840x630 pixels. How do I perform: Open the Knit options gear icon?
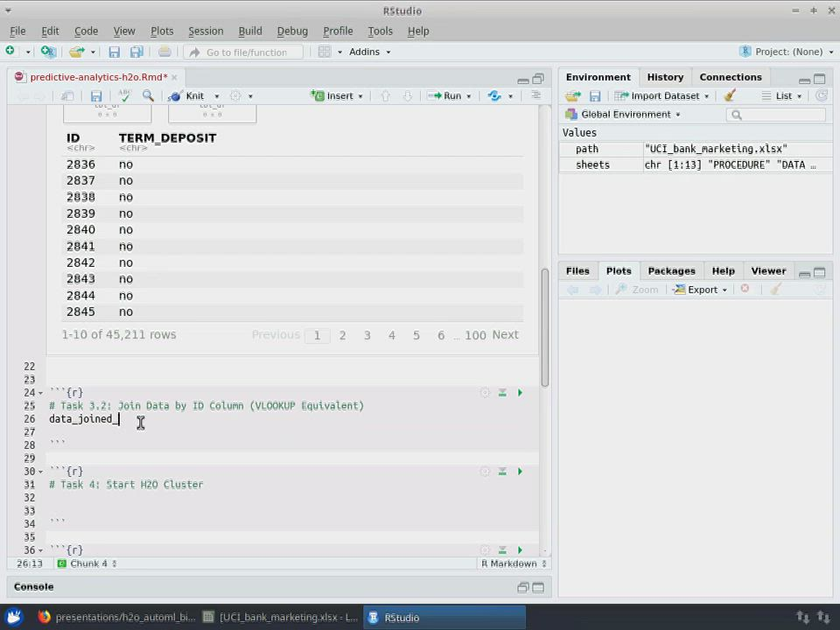coord(235,96)
